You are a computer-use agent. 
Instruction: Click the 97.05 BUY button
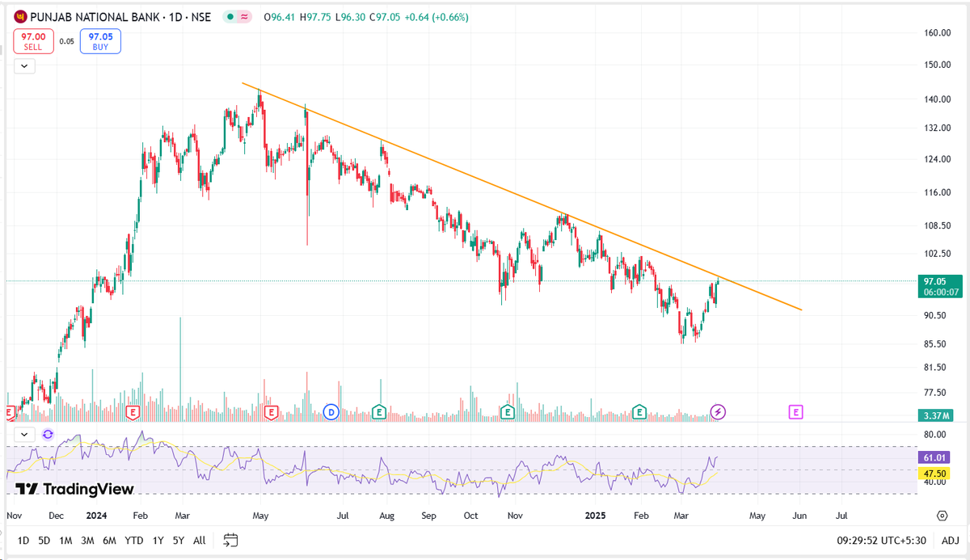100,41
